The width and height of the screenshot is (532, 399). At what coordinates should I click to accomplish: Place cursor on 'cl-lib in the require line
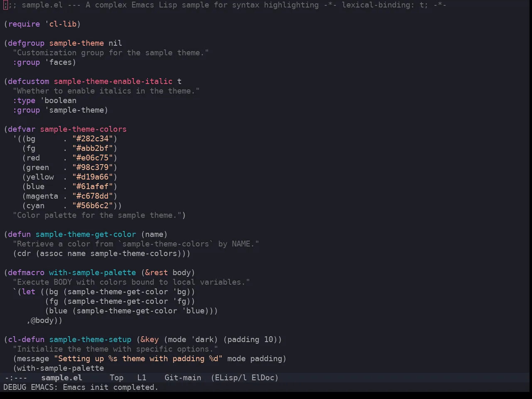click(61, 24)
